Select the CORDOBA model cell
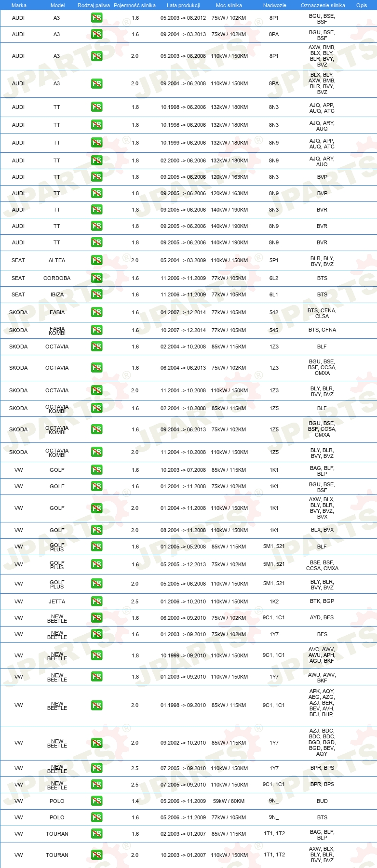This screenshot has width=377, height=868. tap(57, 278)
